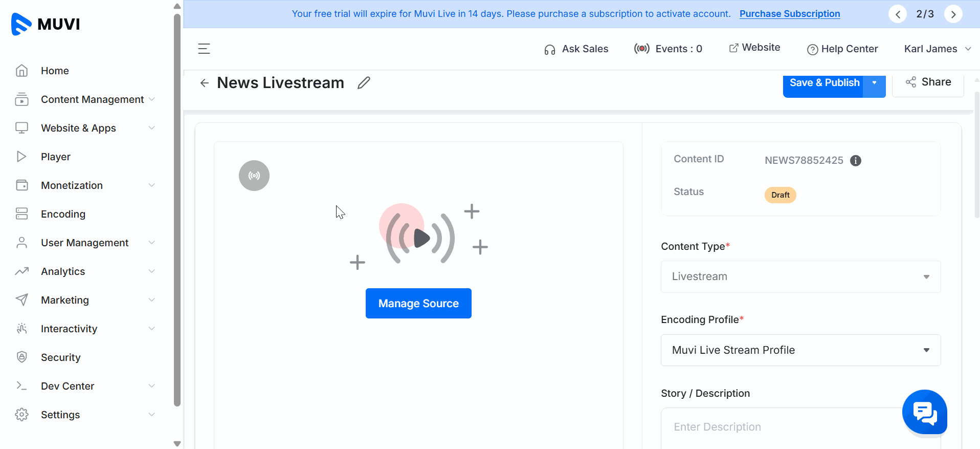Click the Events live indicator icon
This screenshot has width=980, height=449.
(x=642, y=49)
